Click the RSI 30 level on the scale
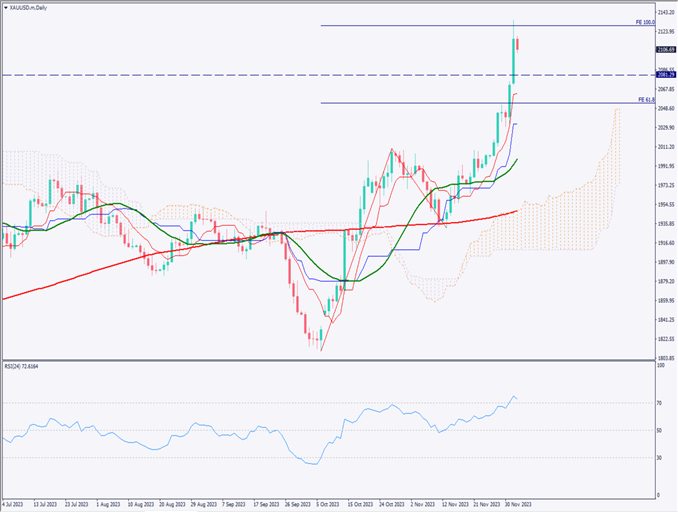Viewport: 678px width, 512px height. click(660, 458)
